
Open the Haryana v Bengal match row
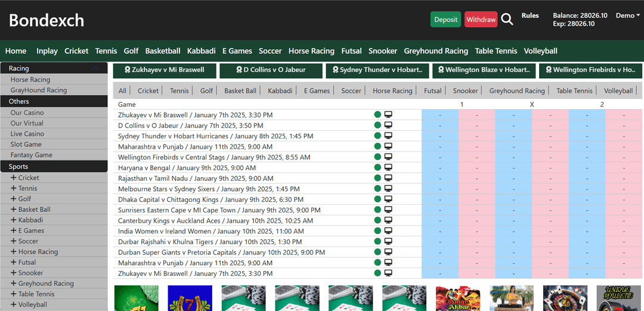(187, 168)
